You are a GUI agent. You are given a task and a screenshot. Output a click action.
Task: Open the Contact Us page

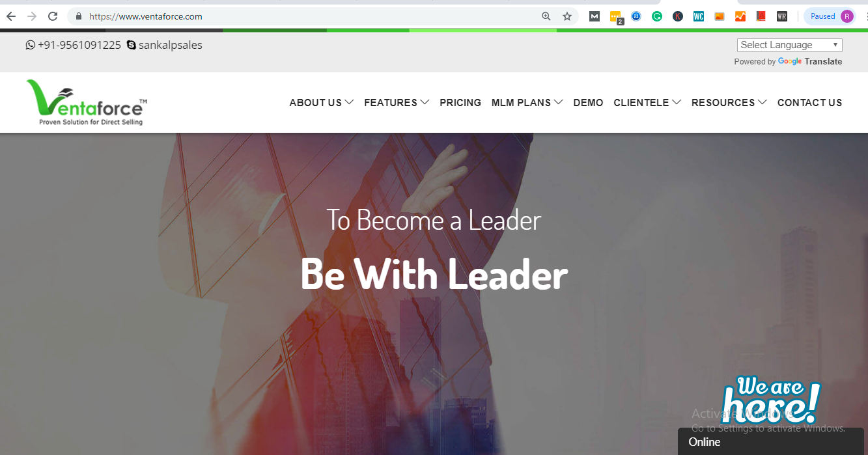click(809, 102)
